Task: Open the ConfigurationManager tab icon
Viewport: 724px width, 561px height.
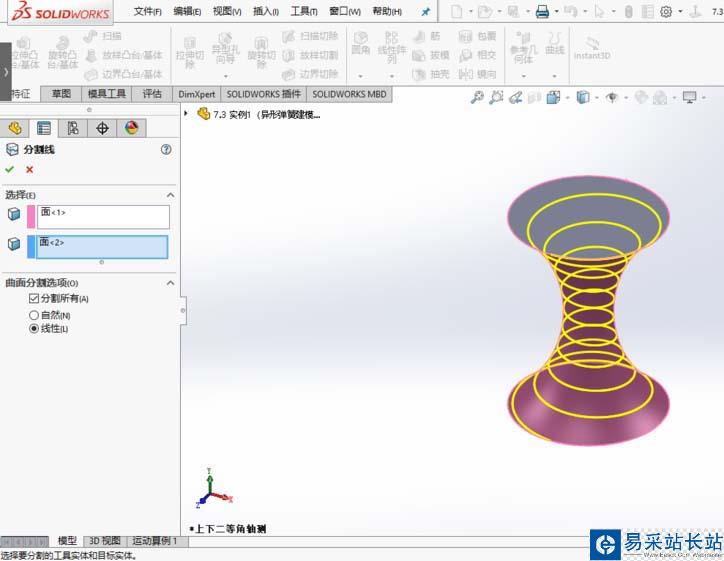Action: [x=73, y=128]
